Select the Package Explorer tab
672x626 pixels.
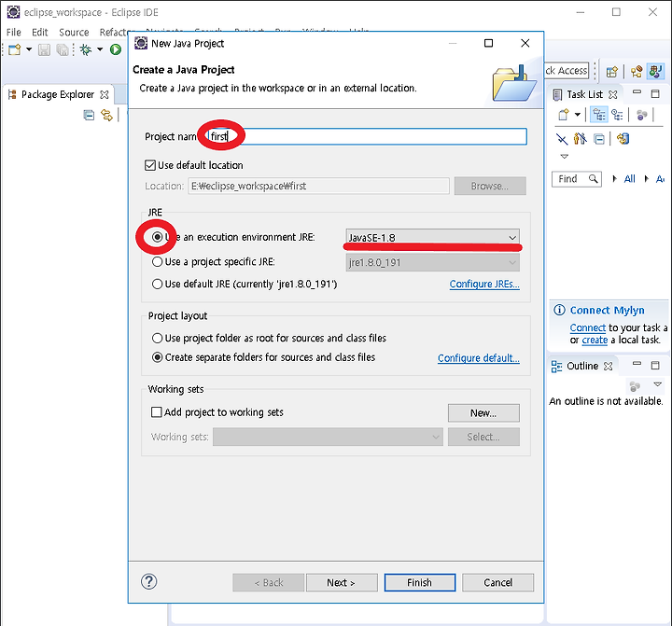(x=58, y=94)
